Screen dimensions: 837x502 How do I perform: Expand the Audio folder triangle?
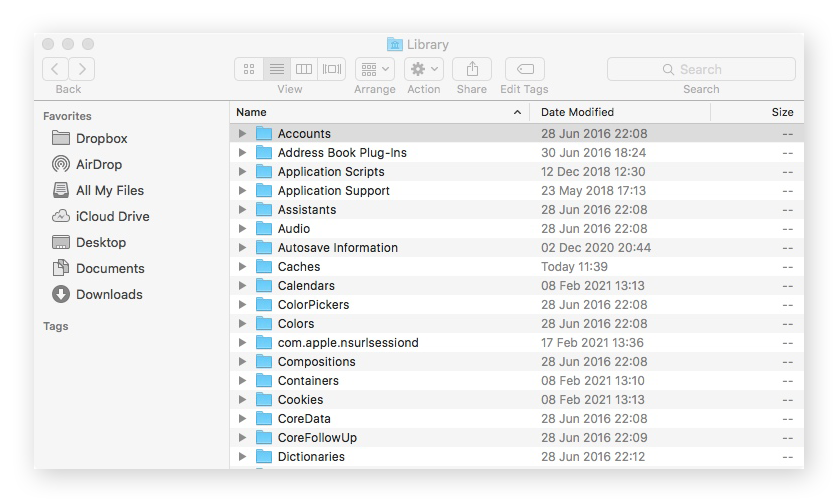pos(242,229)
